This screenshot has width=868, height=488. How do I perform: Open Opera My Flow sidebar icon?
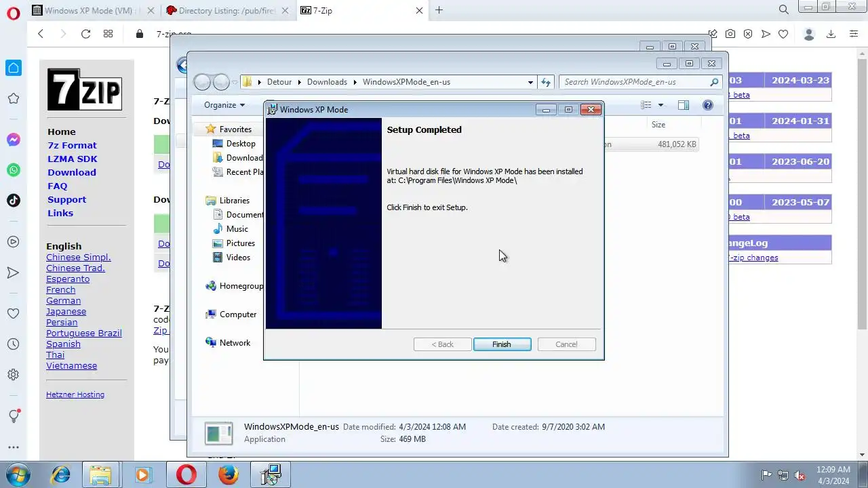pos(13,272)
